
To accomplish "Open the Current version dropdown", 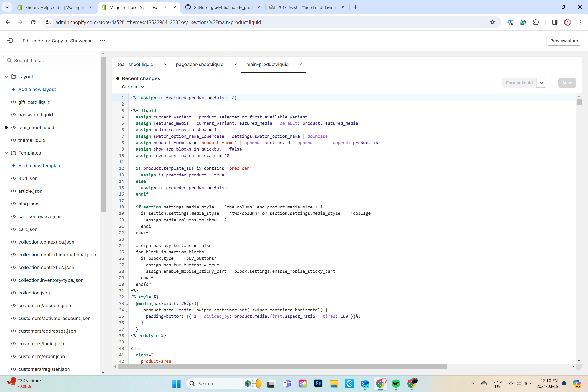I will (133, 87).
